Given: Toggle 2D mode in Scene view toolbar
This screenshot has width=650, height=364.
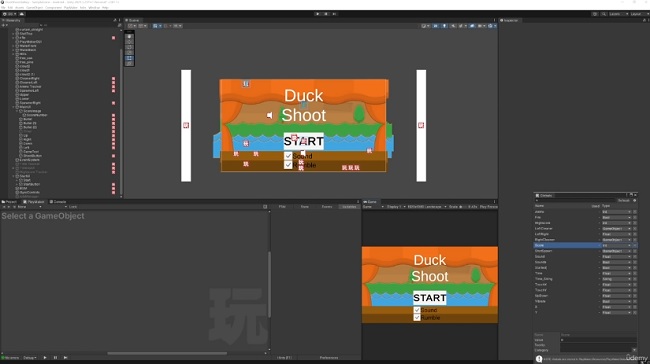Looking at the screenshot, I should (x=435, y=26).
